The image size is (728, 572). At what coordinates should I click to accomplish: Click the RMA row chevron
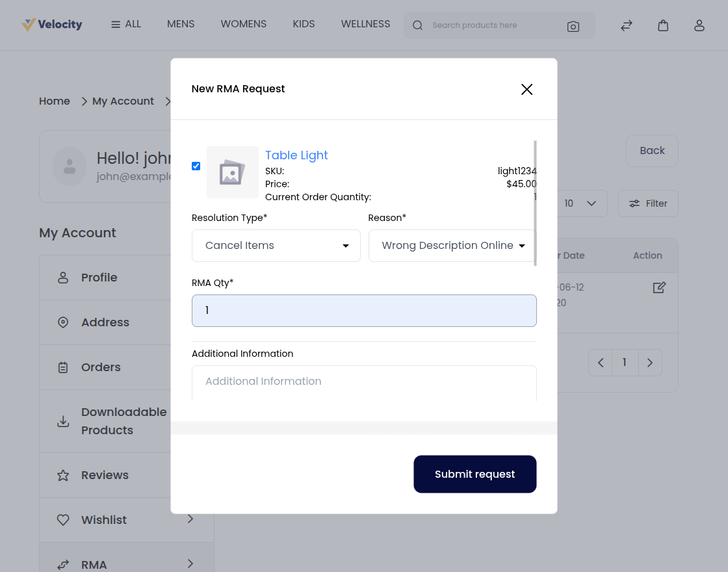190,564
